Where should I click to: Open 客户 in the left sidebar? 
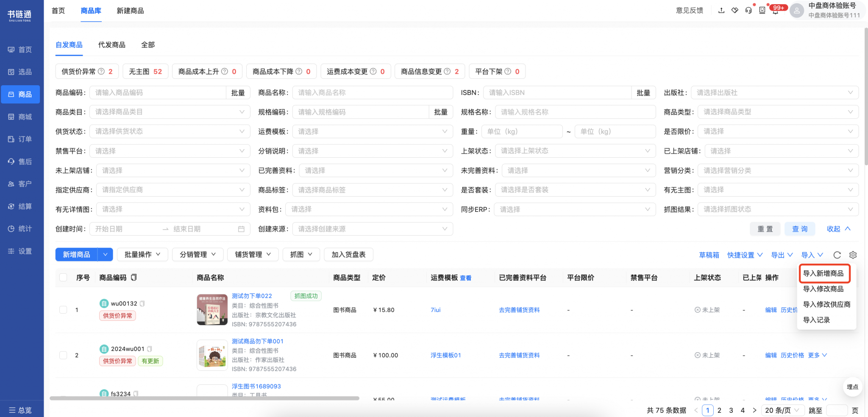pos(20,184)
